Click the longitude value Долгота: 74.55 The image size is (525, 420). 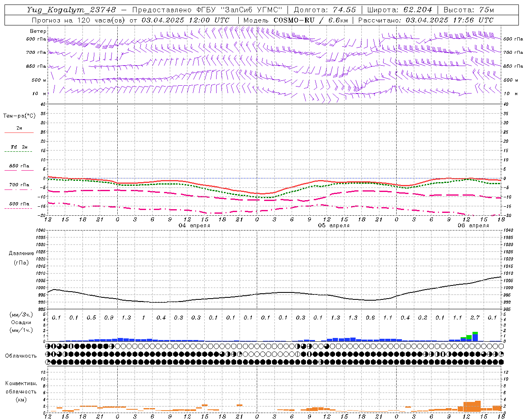pos(325,10)
